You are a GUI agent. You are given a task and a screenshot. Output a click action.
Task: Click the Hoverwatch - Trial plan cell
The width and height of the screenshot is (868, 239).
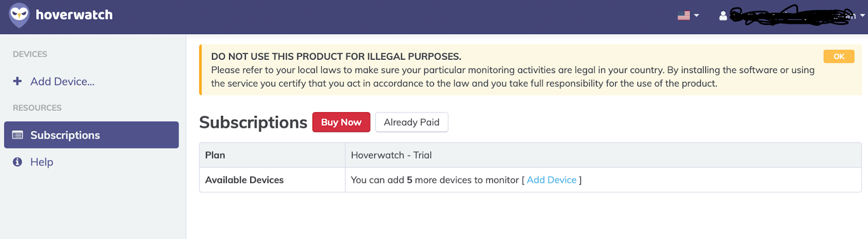[391, 155]
